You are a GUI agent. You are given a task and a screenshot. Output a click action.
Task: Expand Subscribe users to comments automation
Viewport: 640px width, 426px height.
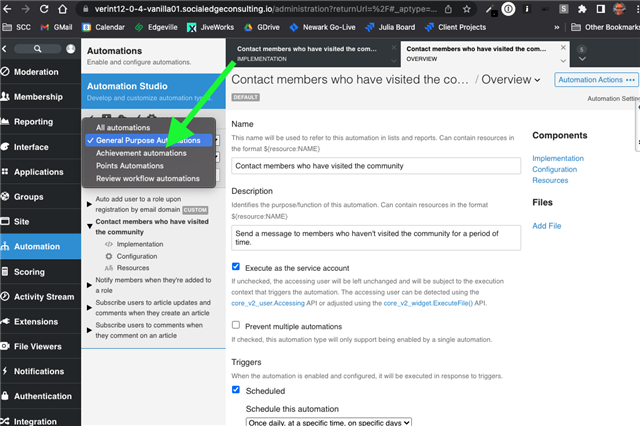pos(89,330)
